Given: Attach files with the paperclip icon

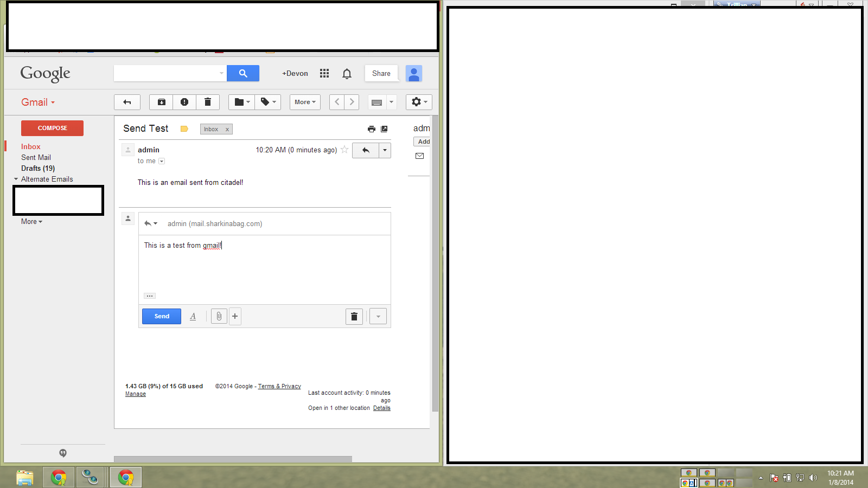Looking at the screenshot, I should coord(219,316).
